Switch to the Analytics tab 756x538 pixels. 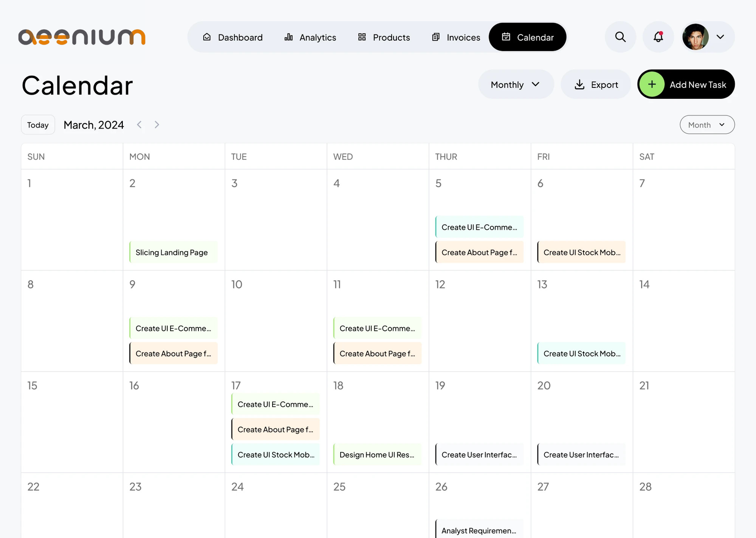coord(310,37)
